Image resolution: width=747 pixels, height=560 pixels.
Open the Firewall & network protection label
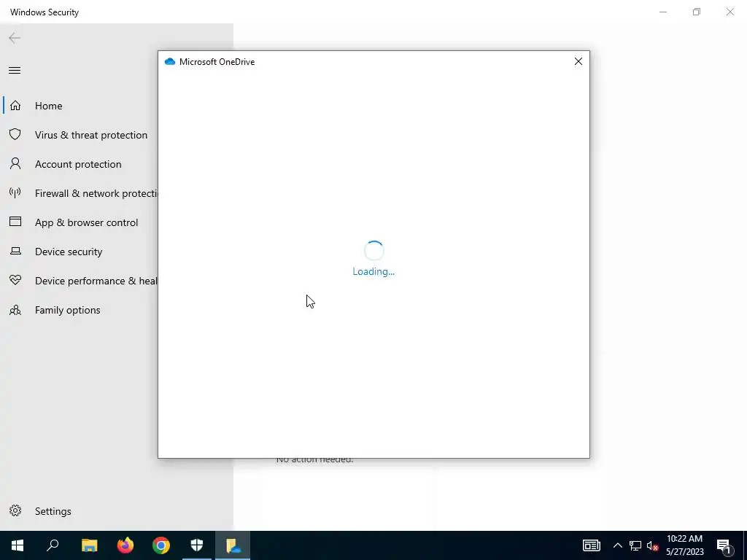coord(96,193)
